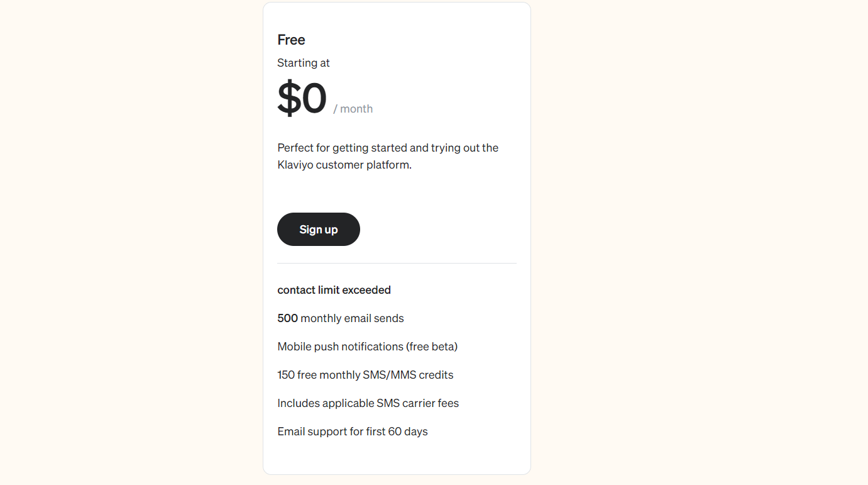The height and width of the screenshot is (485, 868).
Task: Click the bold 500 number
Action: 288,318
